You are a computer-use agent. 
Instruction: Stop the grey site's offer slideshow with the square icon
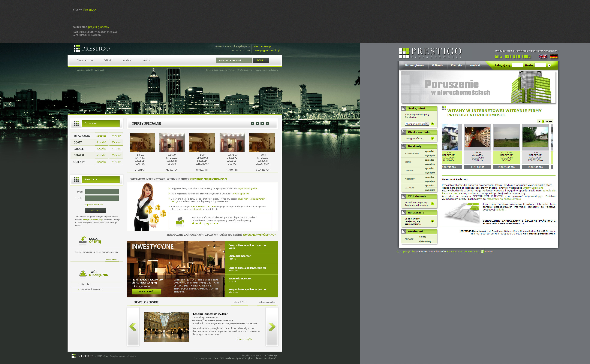tap(539, 121)
